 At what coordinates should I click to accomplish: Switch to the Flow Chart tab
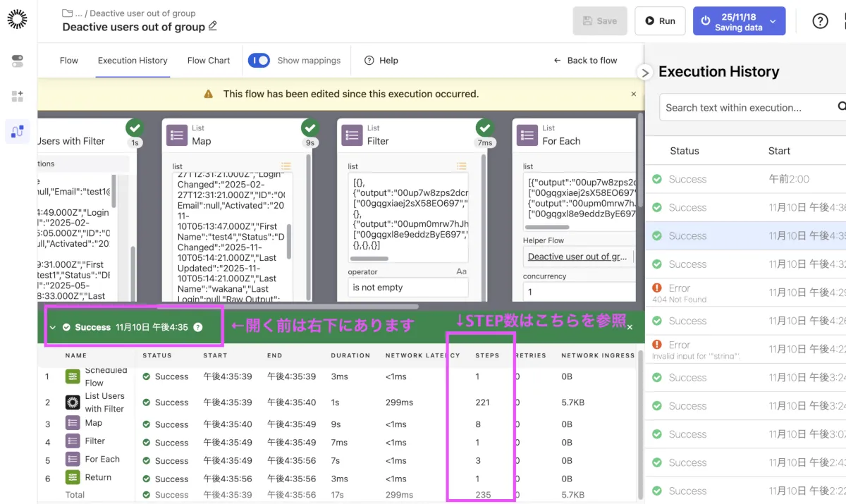pos(209,61)
